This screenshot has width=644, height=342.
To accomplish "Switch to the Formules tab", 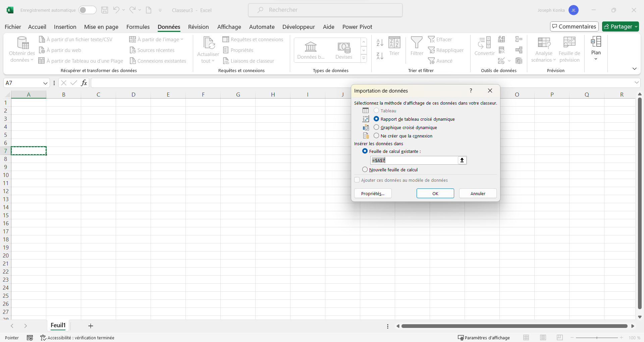I will click(x=138, y=27).
